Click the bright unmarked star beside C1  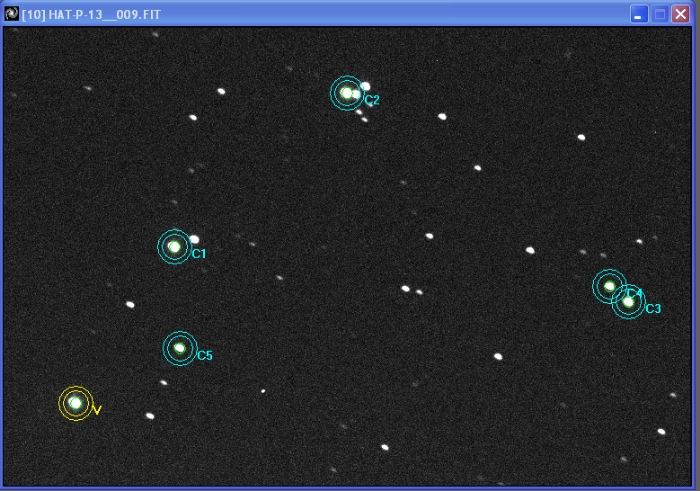point(194,239)
